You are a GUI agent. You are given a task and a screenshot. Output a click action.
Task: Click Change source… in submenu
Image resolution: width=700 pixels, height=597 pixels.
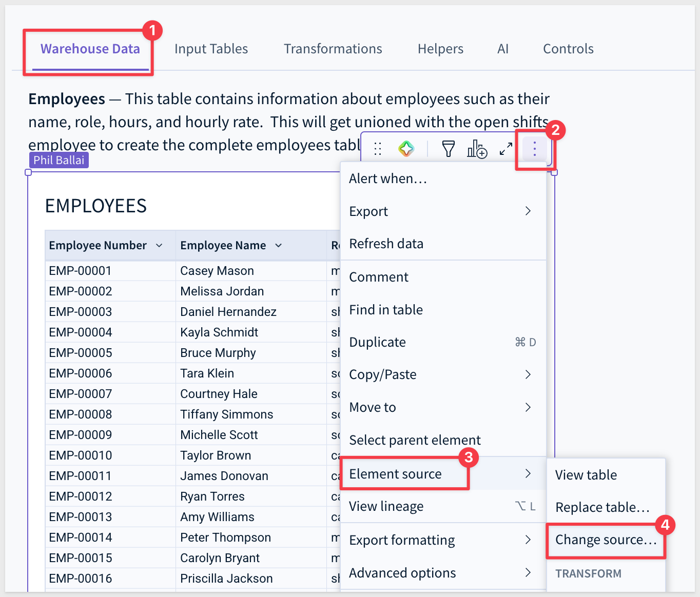click(606, 540)
